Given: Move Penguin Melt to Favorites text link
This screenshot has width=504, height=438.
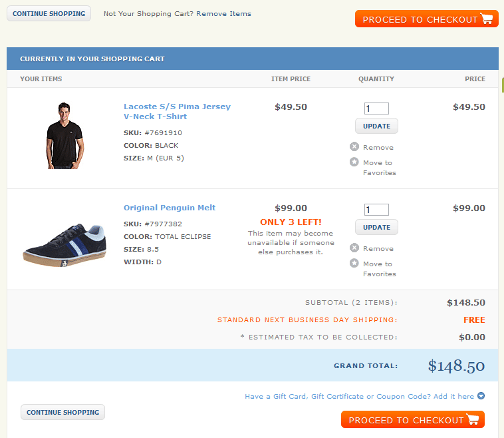Looking at the screenshot, I should click(x=379, y=269).
